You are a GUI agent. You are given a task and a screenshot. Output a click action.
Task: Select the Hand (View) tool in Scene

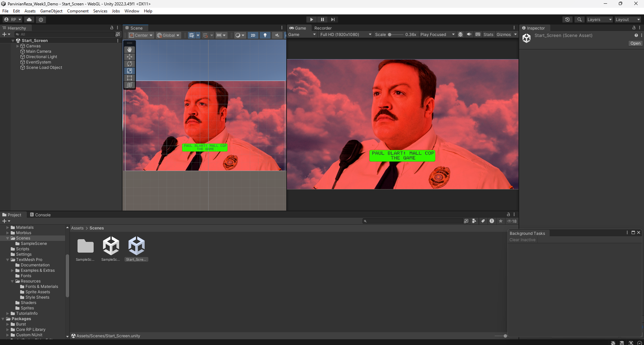(130, 49)
